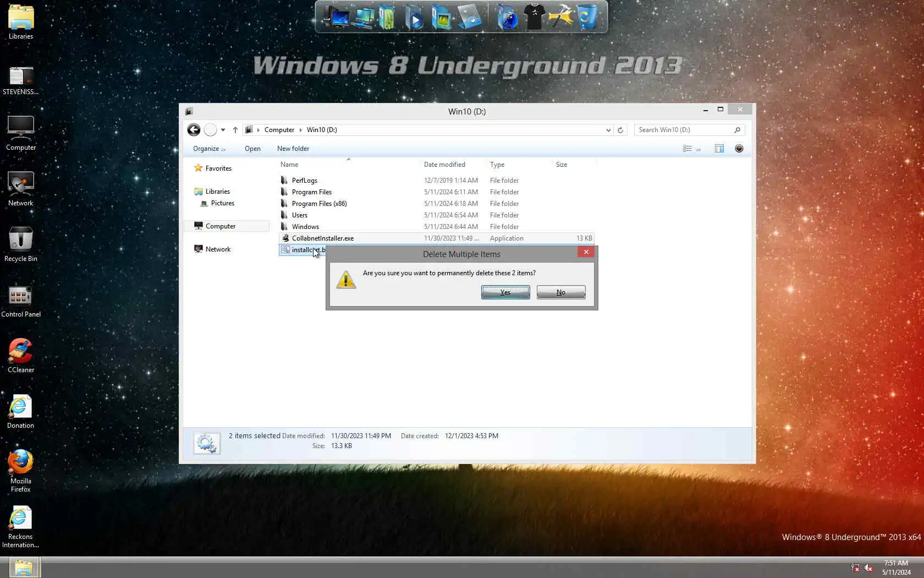Select the Windows folder row
924x578 pixels.
coord(436,227)
